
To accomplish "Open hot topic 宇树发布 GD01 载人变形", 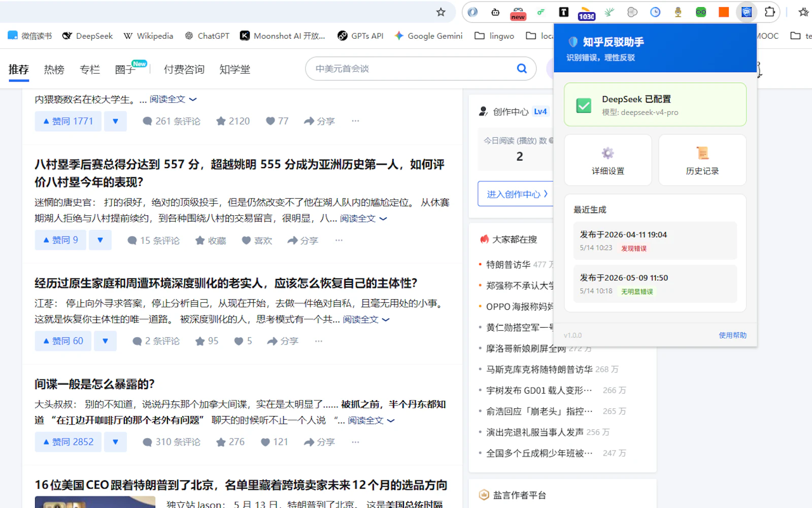I will pos(539,391).
